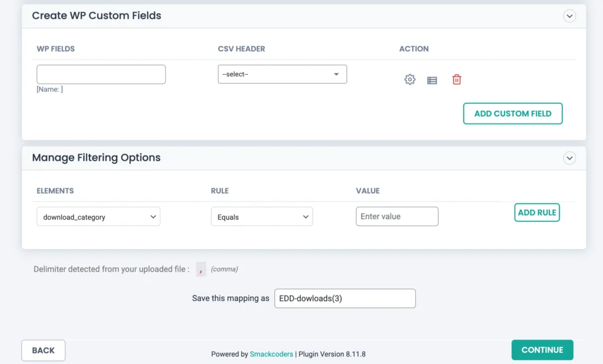
Task: Open the download_category elements dropdown
Action: pos(98,217)
